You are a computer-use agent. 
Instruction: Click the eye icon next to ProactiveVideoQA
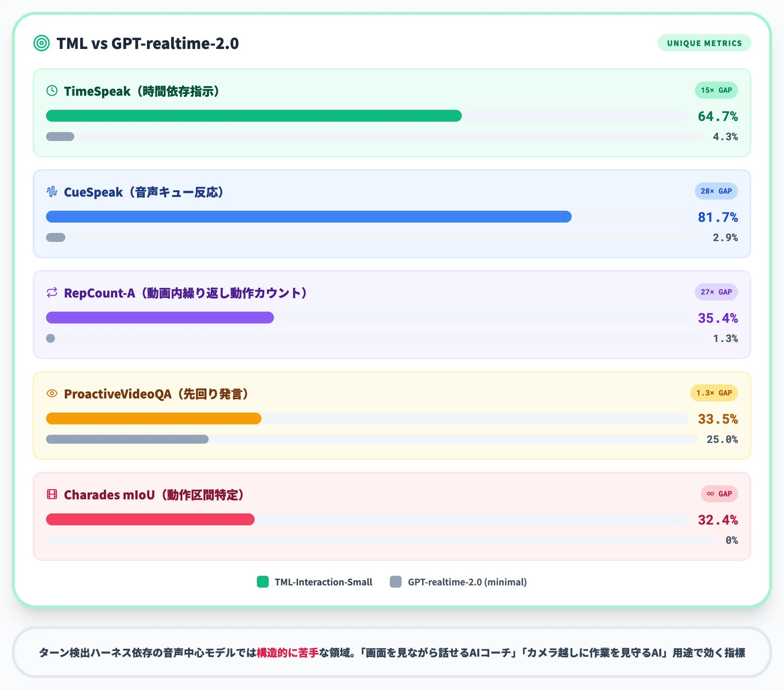point(52,393)
